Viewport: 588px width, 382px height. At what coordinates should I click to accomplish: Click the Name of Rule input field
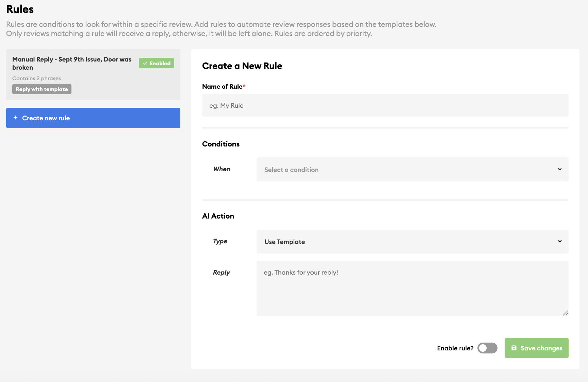(x=385, y=105)
